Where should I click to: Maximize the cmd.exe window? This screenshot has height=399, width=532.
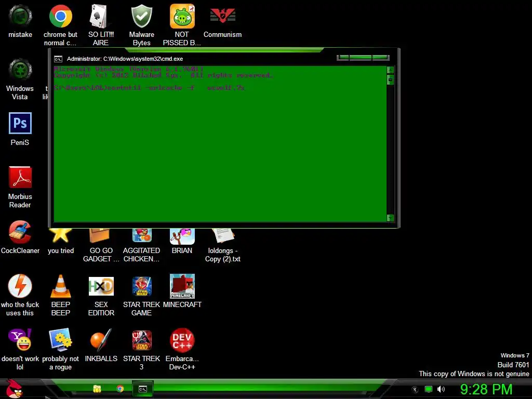(x=361, y=58)
